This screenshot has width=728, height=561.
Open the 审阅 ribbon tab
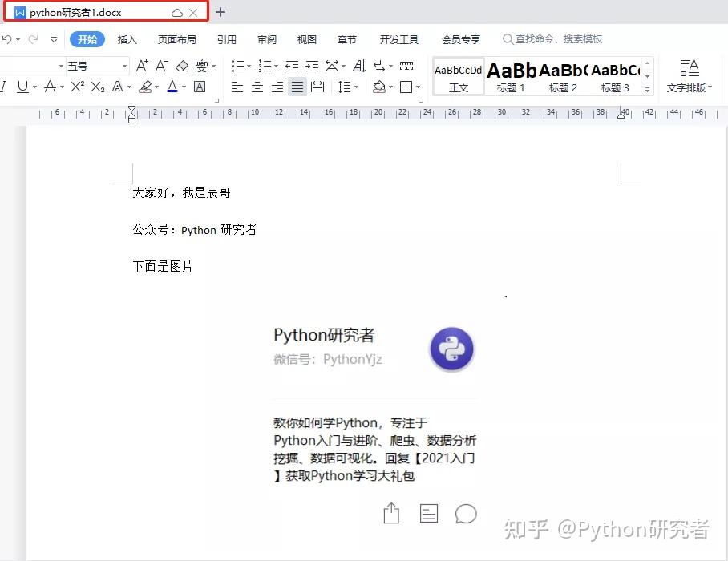click(x=267, y=38)
